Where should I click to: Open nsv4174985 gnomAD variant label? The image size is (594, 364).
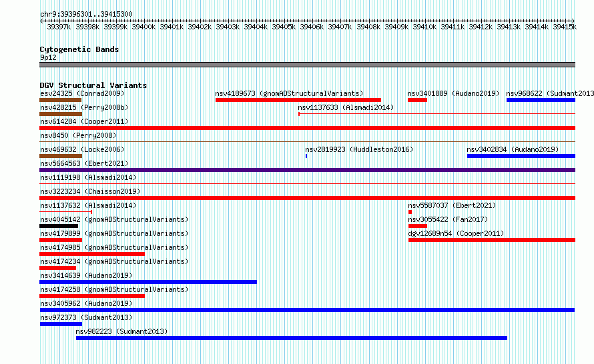point(114,247)
